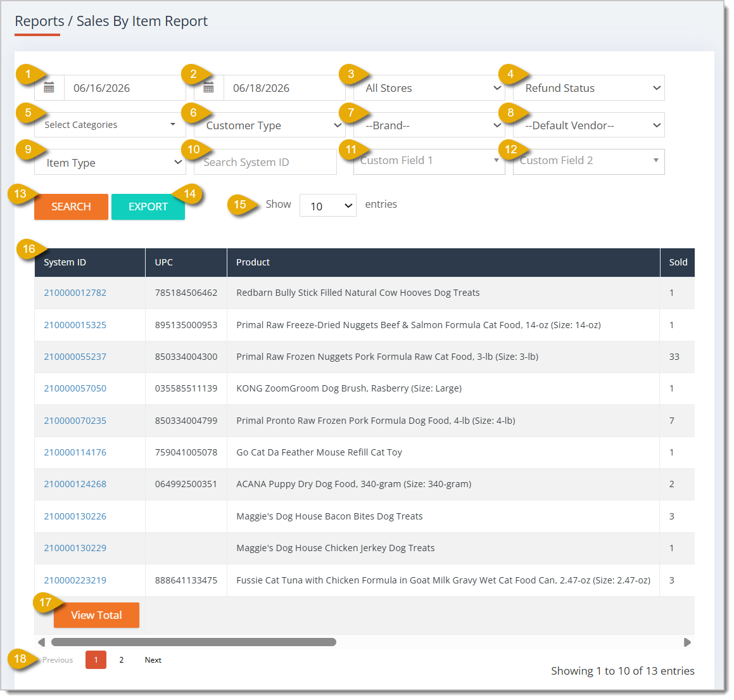Click UPC cell 035585511139
This screenshot has width=734, height=700.
pyautogui.click(x=186, y=388)
